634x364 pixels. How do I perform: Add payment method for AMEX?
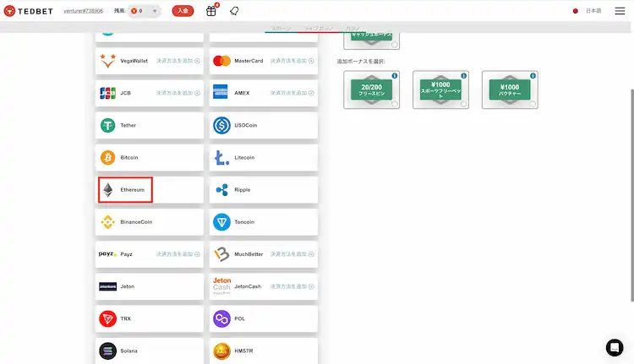[x=292, y=93]
